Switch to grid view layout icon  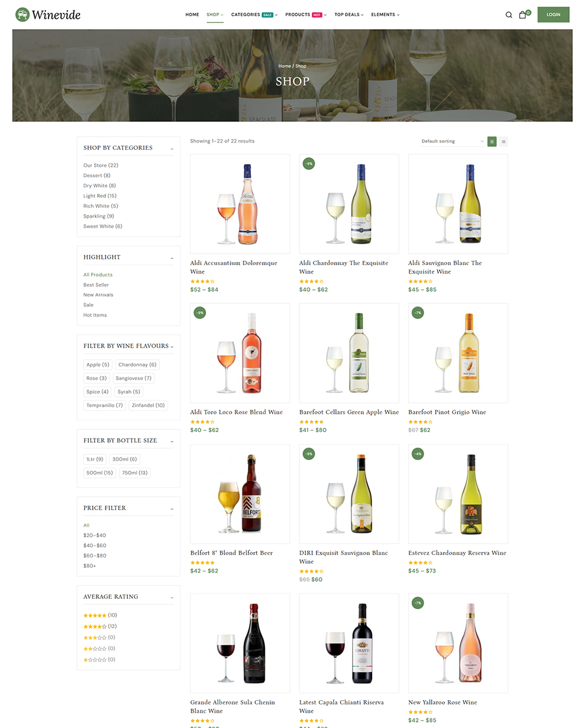tap(492, 141)
